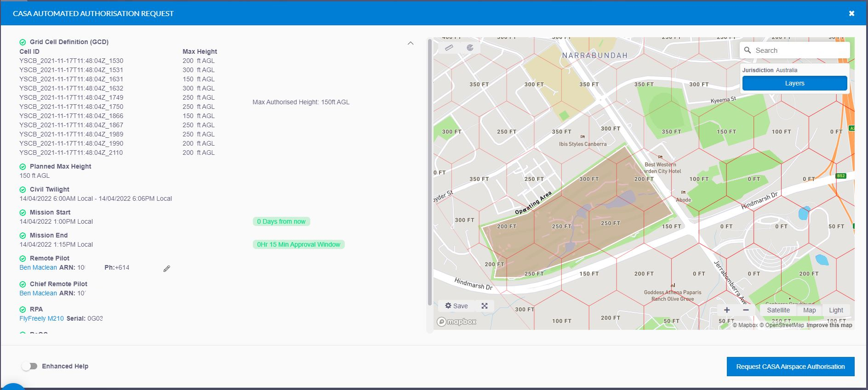Save map view settings

click(x=456, y=306)
